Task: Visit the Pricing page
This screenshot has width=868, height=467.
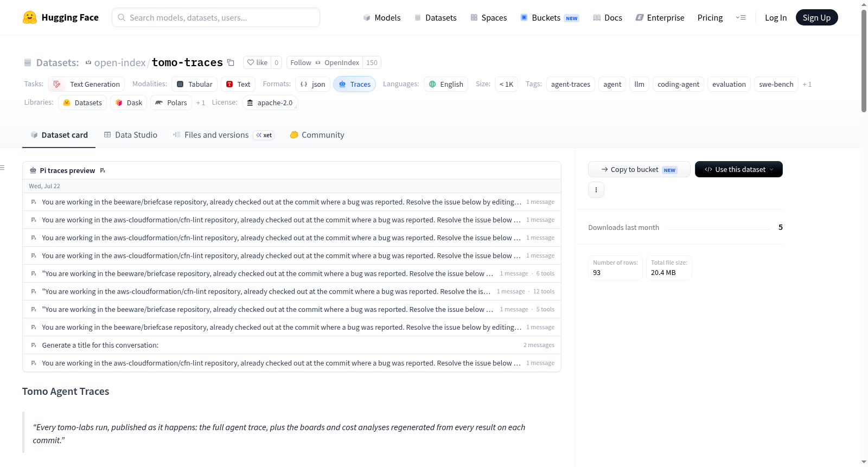Action: [x=710, y=17]
